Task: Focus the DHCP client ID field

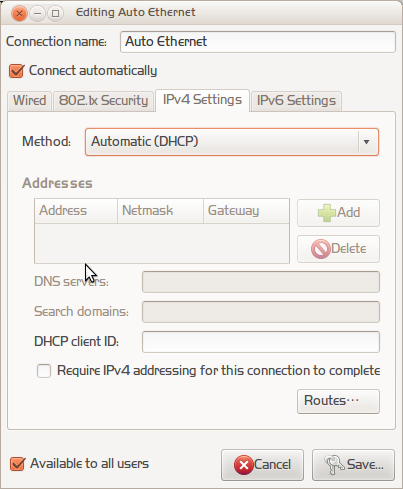Action: coord(261,342)
